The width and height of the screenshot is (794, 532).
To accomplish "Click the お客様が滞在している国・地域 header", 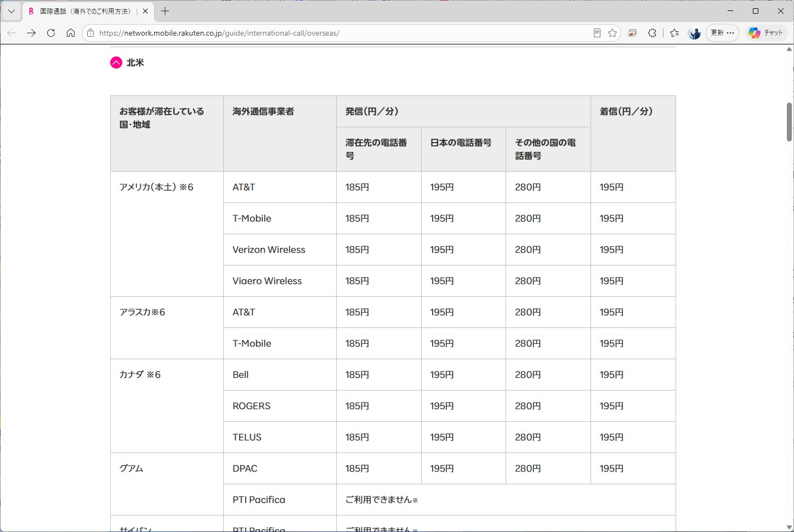I will 167,134.
